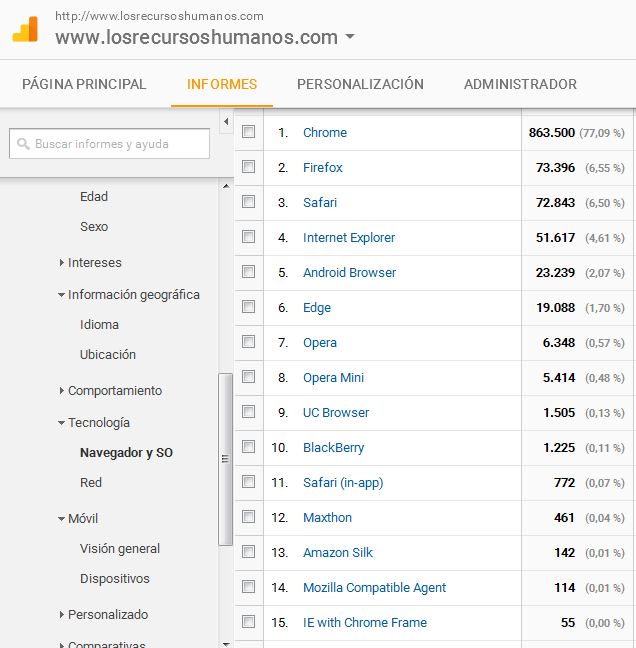Open the Ubicación report
636x648 pixels.
tap(108, 355)
